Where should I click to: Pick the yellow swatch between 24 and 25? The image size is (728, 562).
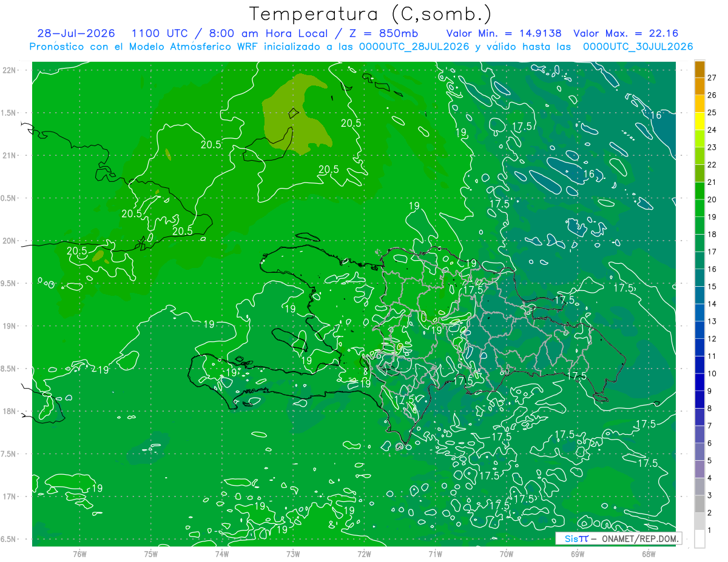(699, 121)
